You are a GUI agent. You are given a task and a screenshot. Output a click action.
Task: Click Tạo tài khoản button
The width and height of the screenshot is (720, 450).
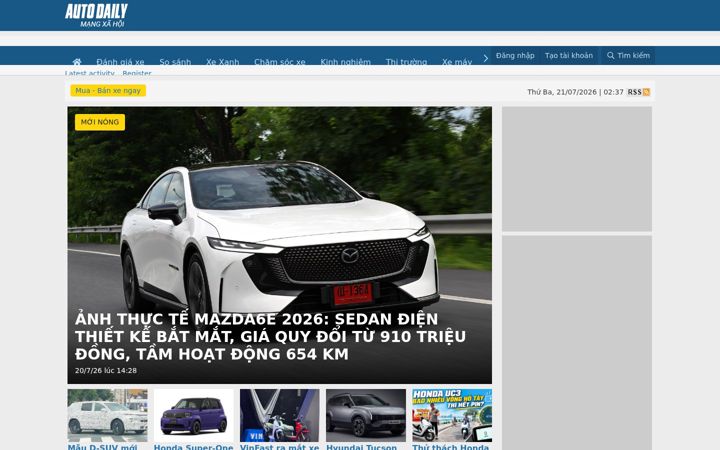point(569,56)
